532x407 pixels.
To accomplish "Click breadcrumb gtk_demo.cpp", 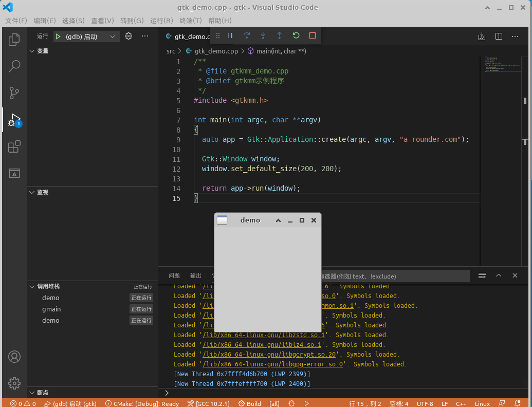I will click(x=216, y=51).
